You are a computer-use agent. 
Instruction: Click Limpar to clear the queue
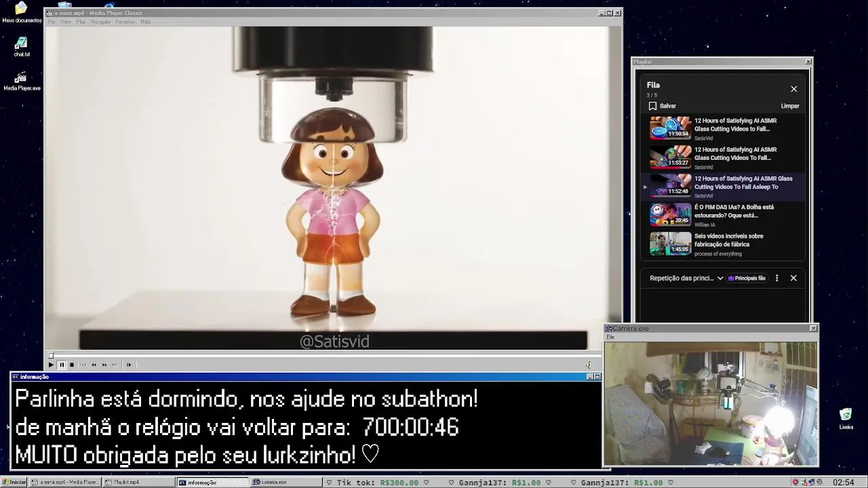(790, 106)
